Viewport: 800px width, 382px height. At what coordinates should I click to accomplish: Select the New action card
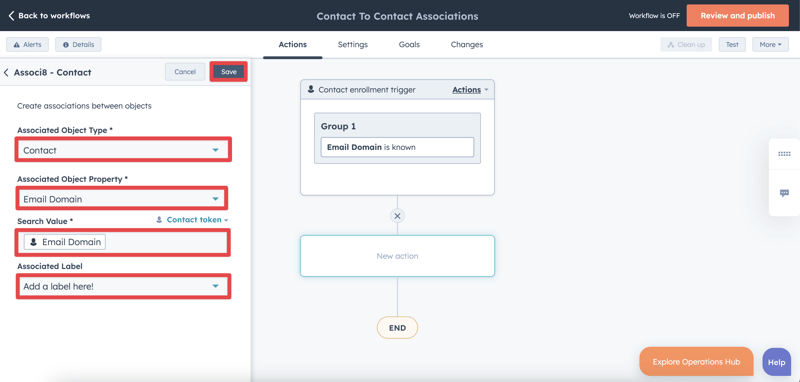(397, 256)
